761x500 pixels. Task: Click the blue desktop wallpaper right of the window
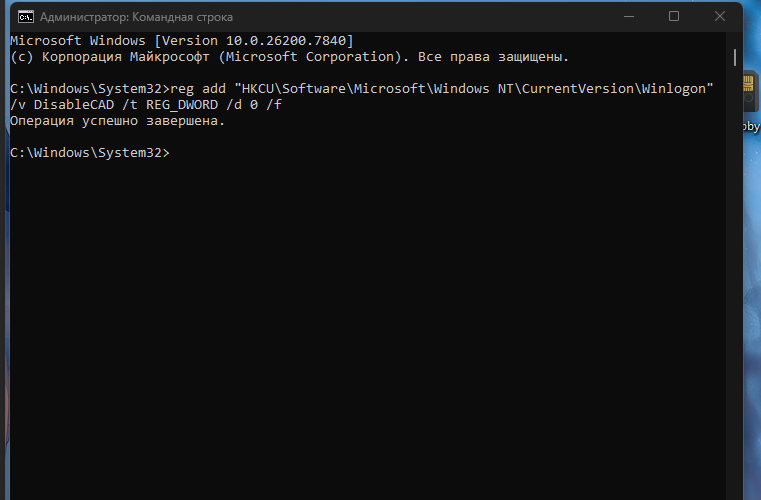click(752, 291)
